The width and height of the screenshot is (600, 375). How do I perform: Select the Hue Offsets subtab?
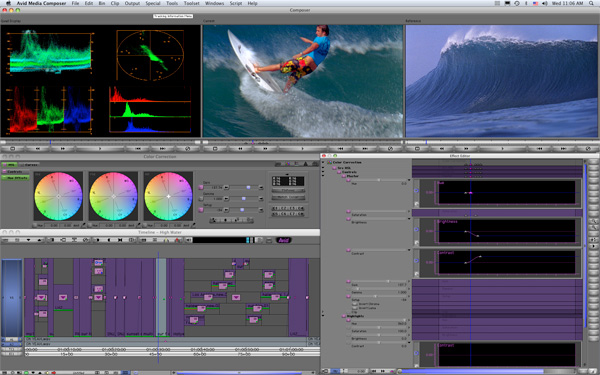pyautogui.click(x=16, y=178)
